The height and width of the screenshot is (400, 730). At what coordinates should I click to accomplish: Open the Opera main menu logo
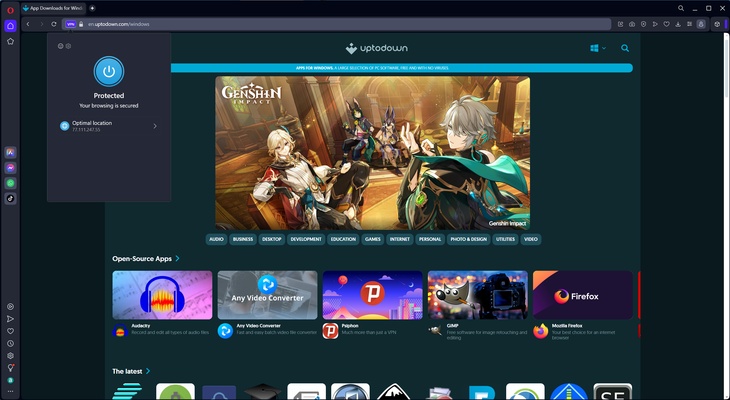[10, 10]
